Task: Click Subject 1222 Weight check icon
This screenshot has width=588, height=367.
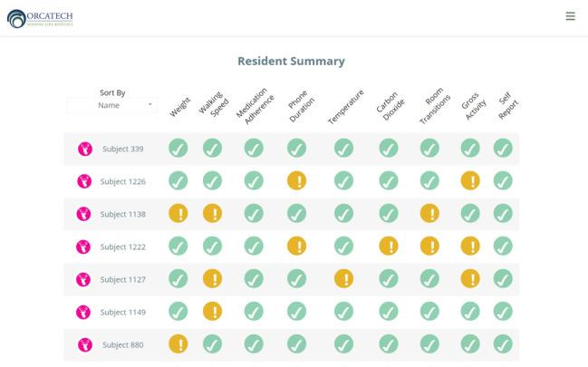Action: click(178, 246)
